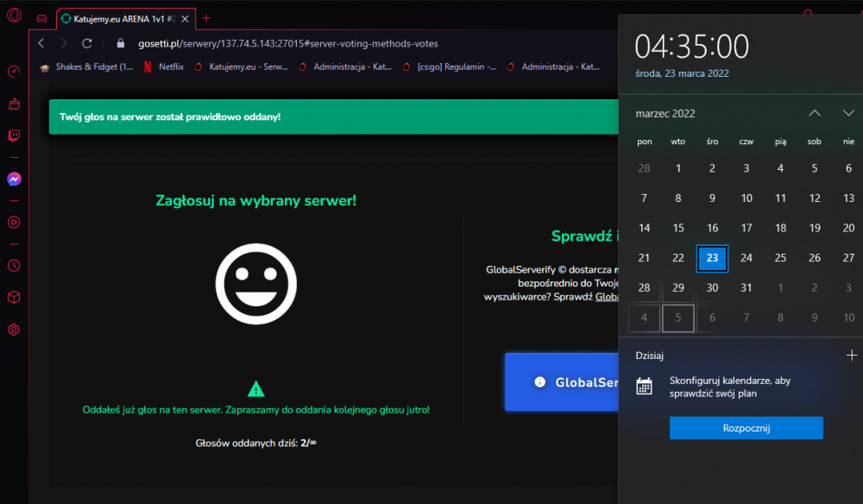Open the [cs:go] Regulamin bookmark

(x=450, y=66)
